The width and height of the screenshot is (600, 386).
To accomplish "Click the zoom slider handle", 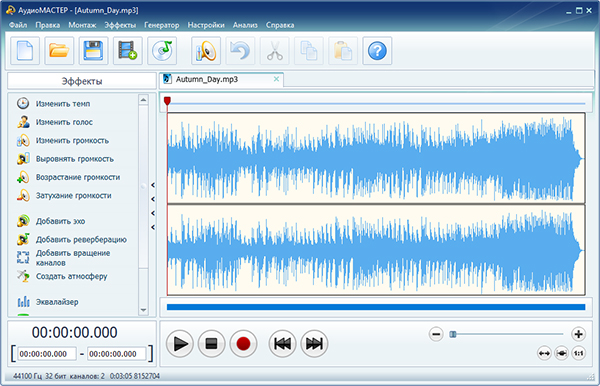I will click(x=453, y=334).
